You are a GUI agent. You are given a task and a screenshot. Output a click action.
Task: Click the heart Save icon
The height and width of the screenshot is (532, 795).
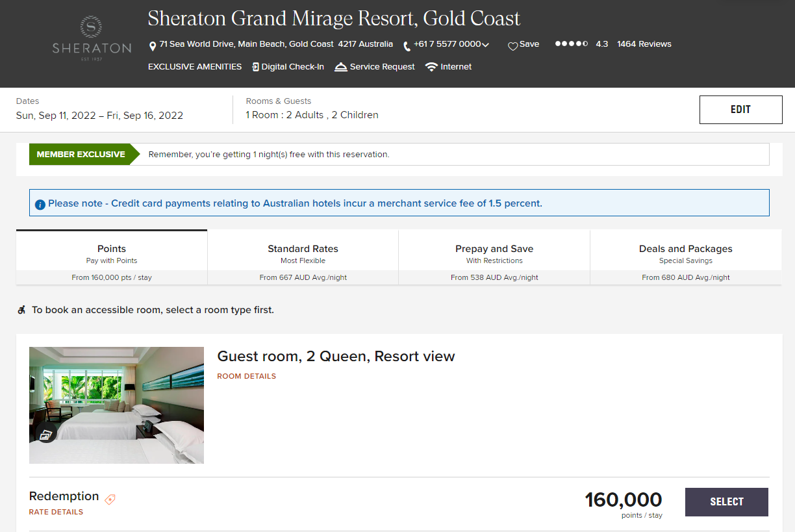tap(512, 46)
